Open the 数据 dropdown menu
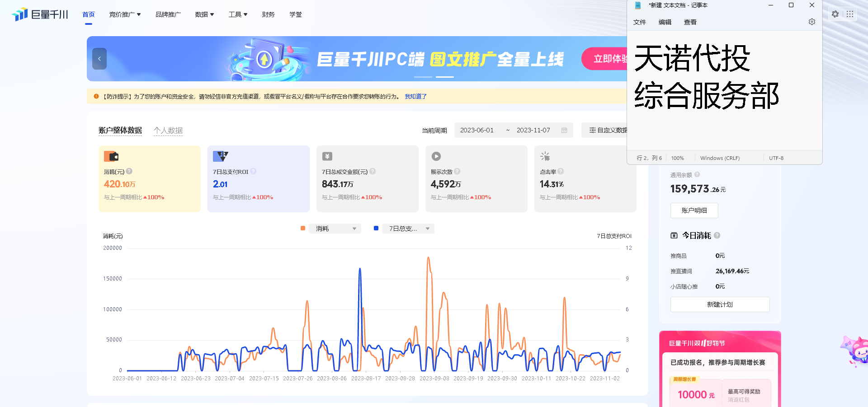The image size is (868, 407). click(204, 14)
